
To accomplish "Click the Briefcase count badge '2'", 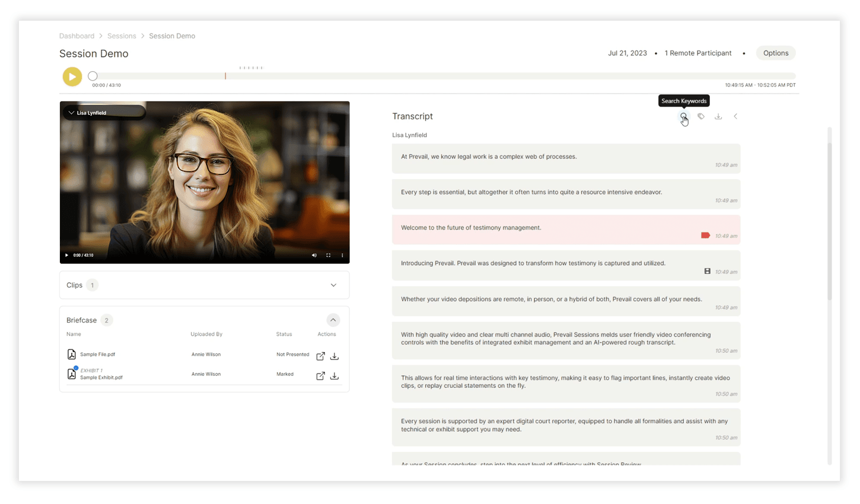I will click(x=107, y=320).
